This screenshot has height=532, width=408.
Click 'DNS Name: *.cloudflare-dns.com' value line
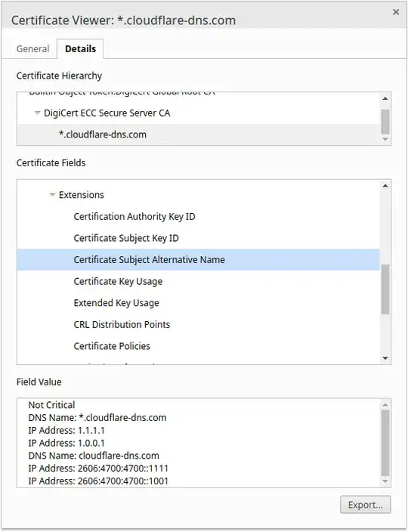coord(97,418)
